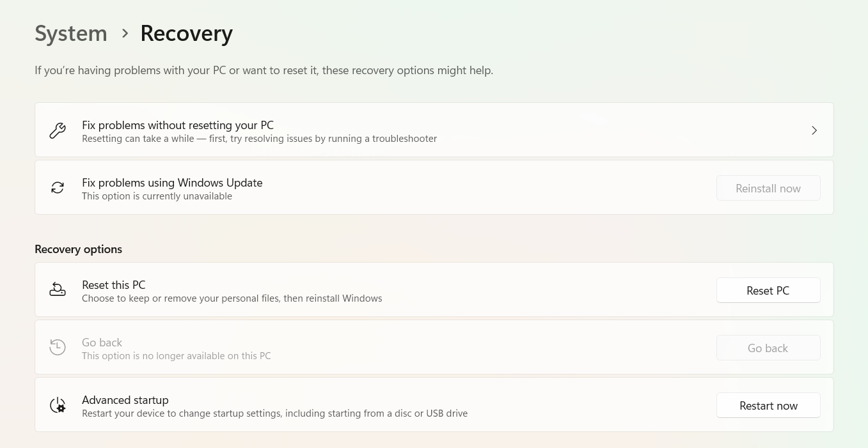Image resolution: width=868 pixels, height=448 pixels.
Task: Click 'no longer available on this PC' text
Action: tap(176, 356)
